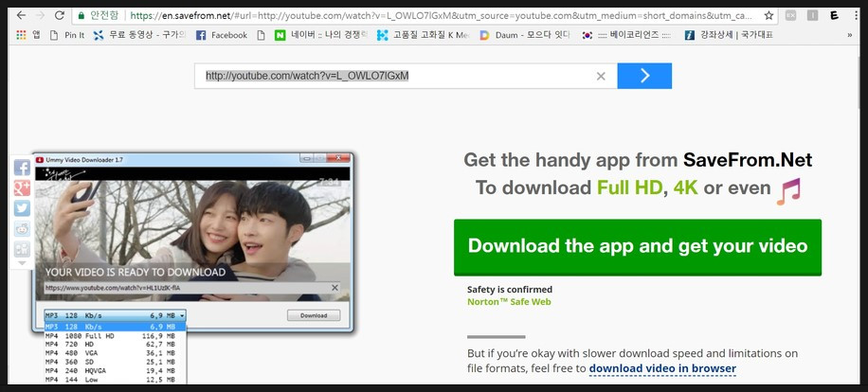
Task: Click the browser forward arrow
Action: tap(40, 15)
